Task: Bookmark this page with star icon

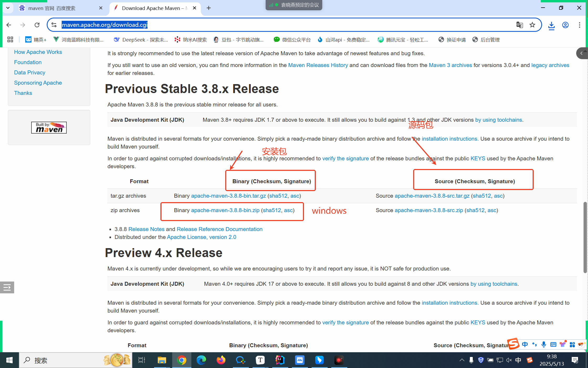Action: (532, 25)
